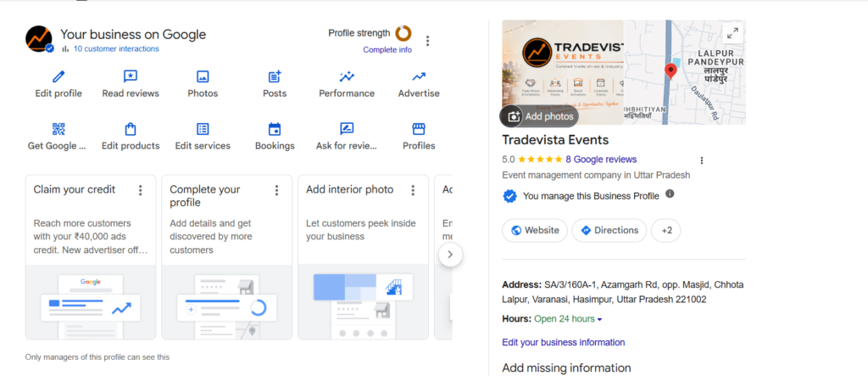Open the Bookings calendar icon
Screen dimensions: 868x376
point(275,129)
